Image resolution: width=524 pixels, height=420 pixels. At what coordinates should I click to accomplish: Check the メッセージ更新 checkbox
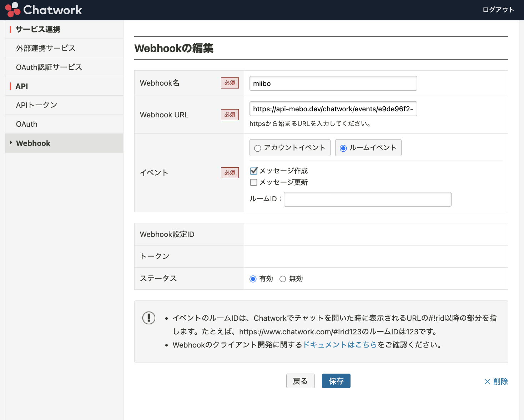(254, 182)
